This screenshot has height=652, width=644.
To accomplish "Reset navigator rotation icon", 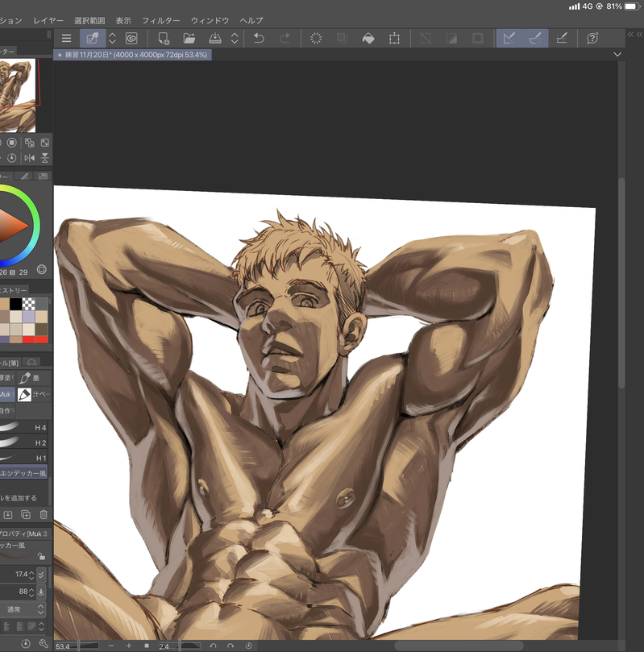I will pos(11,158).
